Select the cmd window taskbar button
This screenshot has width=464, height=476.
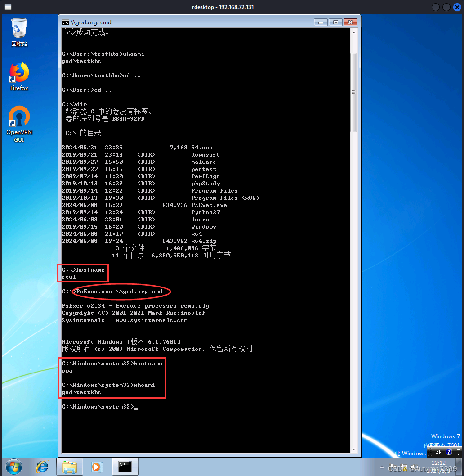click(125, 467)
